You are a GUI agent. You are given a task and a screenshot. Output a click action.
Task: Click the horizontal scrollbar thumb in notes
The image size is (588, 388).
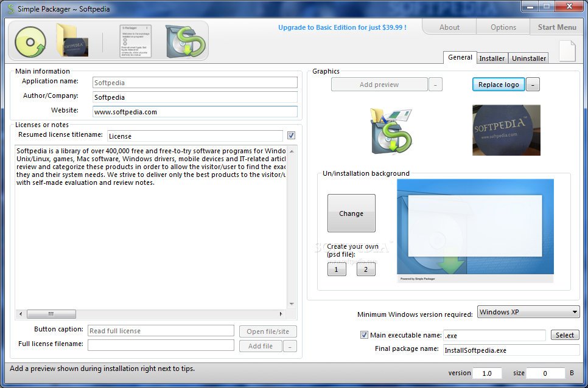pos(51,314)
